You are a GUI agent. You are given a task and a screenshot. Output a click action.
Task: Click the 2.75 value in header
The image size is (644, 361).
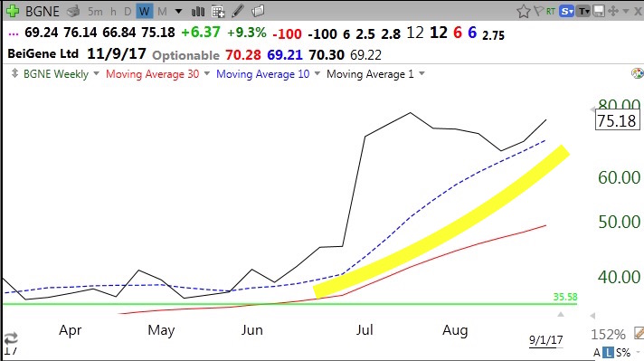click(x=493, y=35)
